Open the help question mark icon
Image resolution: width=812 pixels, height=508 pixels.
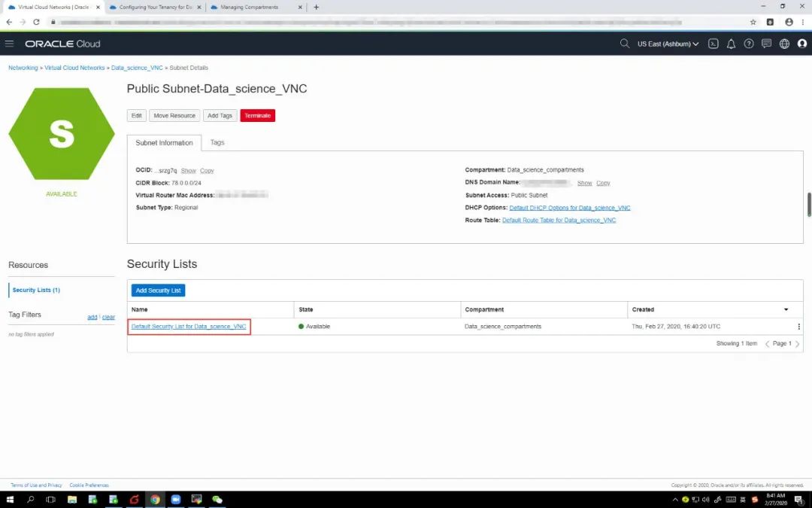[749, 44]
